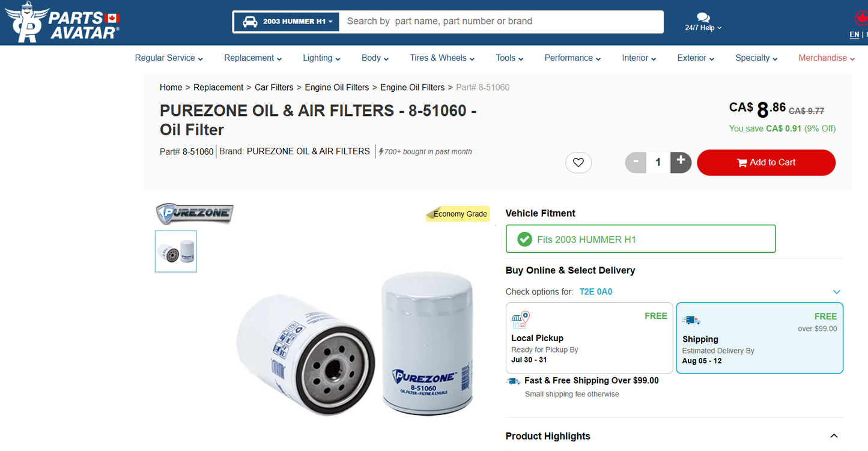Add the oil filter to cart

coord(766,162)
